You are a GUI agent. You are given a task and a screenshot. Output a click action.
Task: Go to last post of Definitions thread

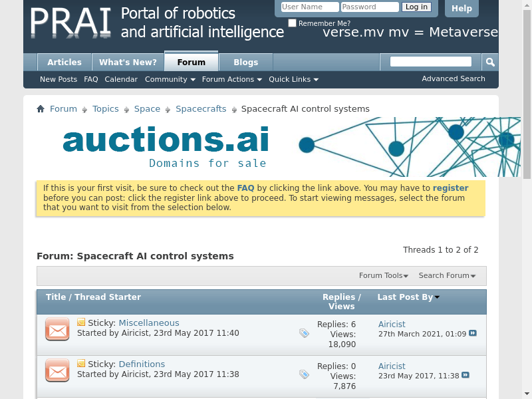[465, 375]
